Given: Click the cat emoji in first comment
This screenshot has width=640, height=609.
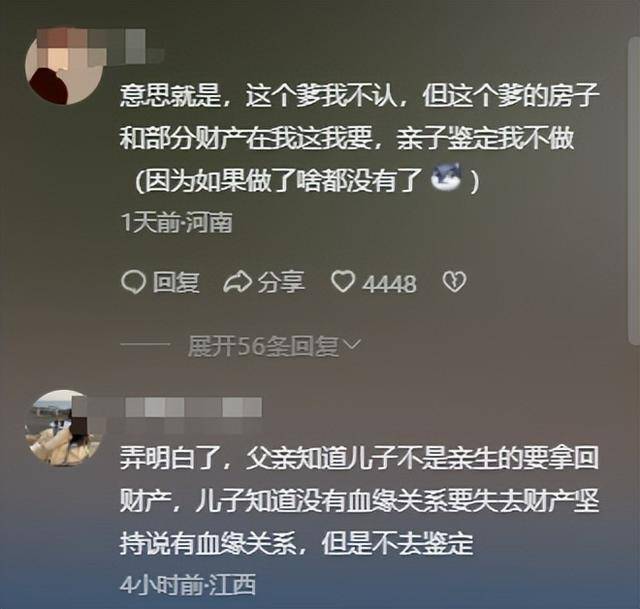Looking at the screenshot, I should 447,177.
